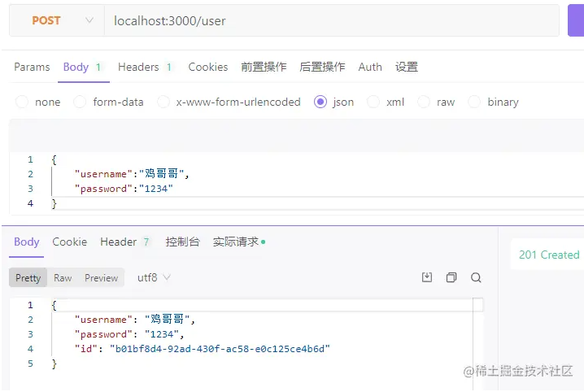The width and height of the screenshot is (584, 392).
Task: Click the request "password":"1234" line
Action: [124, 189]
